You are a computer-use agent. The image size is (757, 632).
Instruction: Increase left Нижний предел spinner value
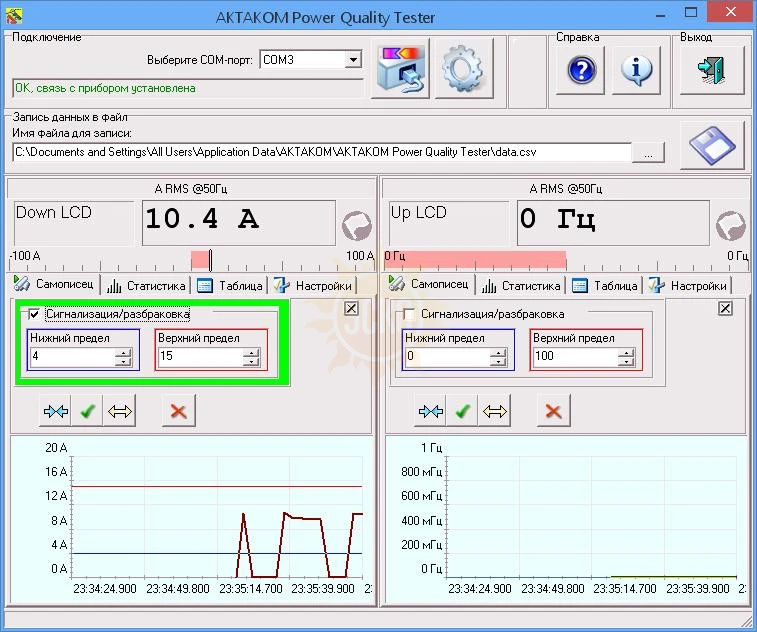tap(123, 351)
